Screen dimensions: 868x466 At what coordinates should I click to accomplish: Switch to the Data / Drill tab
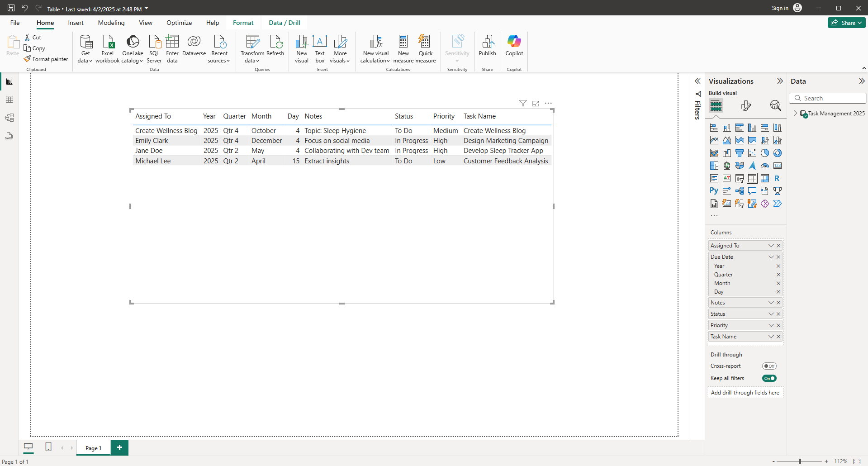(284, 23)
